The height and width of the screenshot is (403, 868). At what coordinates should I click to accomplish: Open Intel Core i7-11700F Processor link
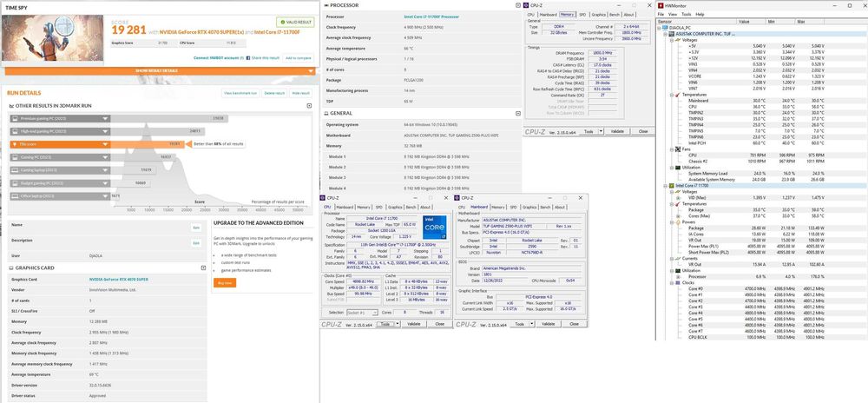pos(431,17)
